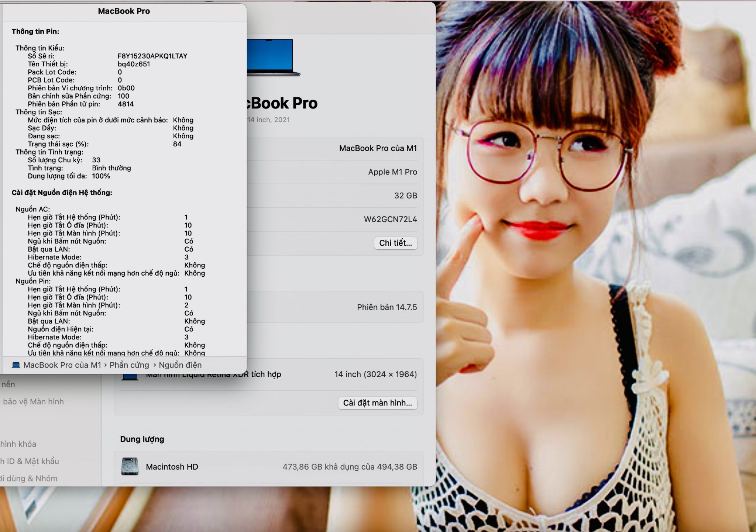This screenshot has width=756, height=532.
Task: Open 'ID & Mật khẩu' sidebar item
Action: pyautogui.click(x=30, y=461)
